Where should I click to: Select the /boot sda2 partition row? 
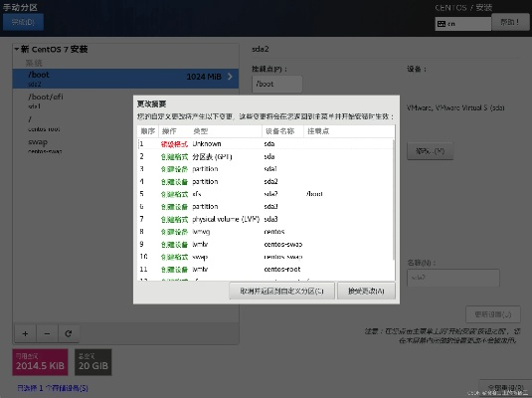click(x=125, y=79)
